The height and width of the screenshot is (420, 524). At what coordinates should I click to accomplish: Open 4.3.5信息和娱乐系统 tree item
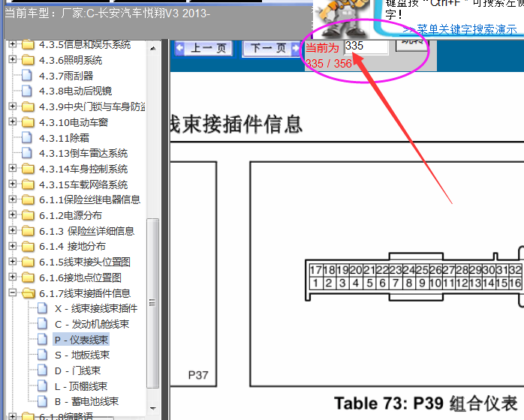pos(85,44)
